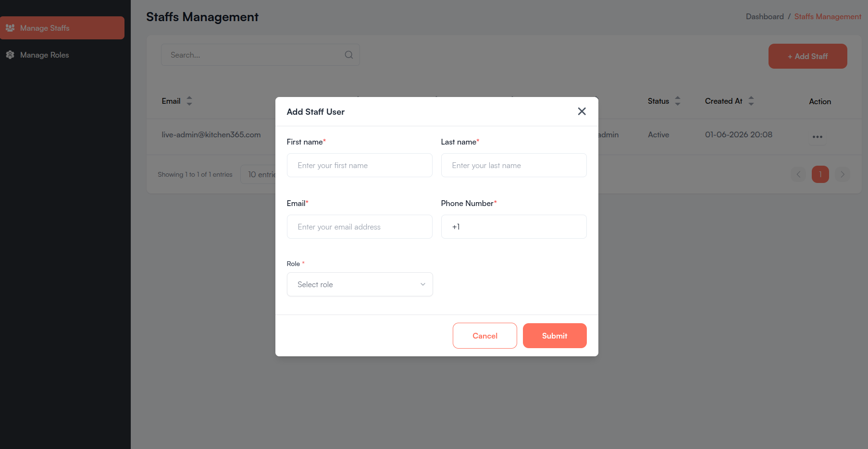Click the Manage Roles gear icon

pyautogui.click(x=10, y=55)
